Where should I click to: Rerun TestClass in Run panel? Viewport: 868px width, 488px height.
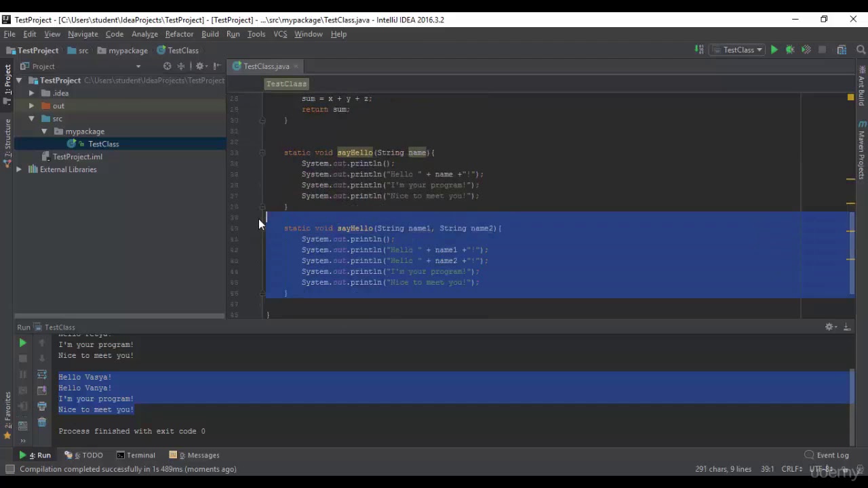(x=22, y=344)
